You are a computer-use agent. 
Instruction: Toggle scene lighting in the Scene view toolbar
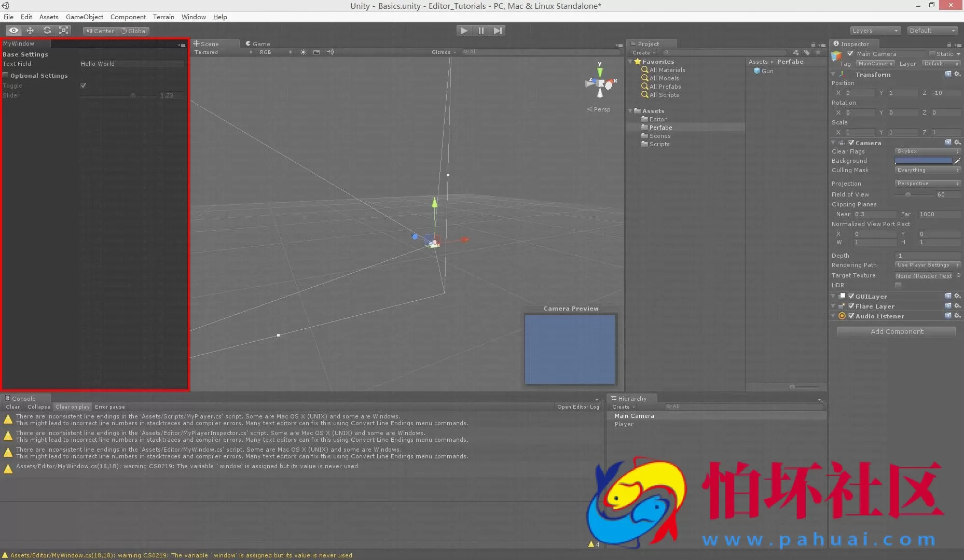click(303, 52)
